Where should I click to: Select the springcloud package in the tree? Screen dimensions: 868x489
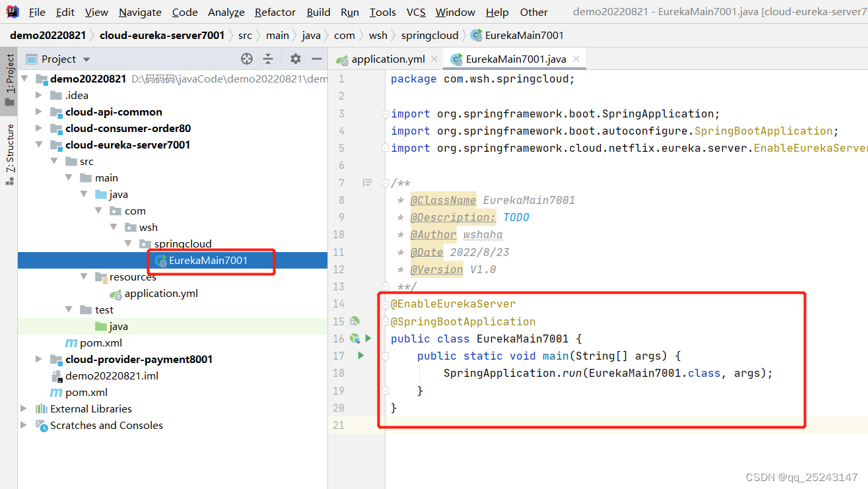[x=183, y=244]
